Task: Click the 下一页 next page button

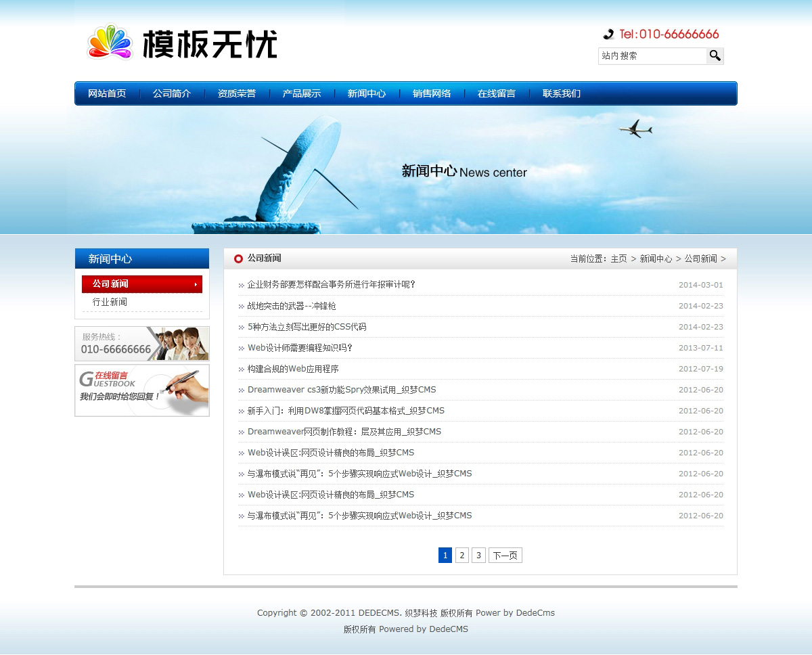Action: coord(505,556)
